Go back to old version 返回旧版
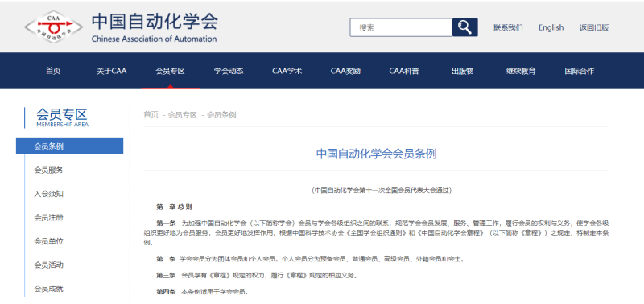This screenshot has height=304, width=644. click(x=594, y=27)
